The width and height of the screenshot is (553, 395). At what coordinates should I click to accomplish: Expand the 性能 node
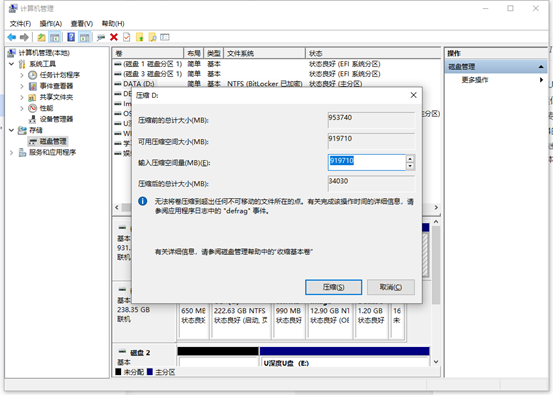coord(22,108)
